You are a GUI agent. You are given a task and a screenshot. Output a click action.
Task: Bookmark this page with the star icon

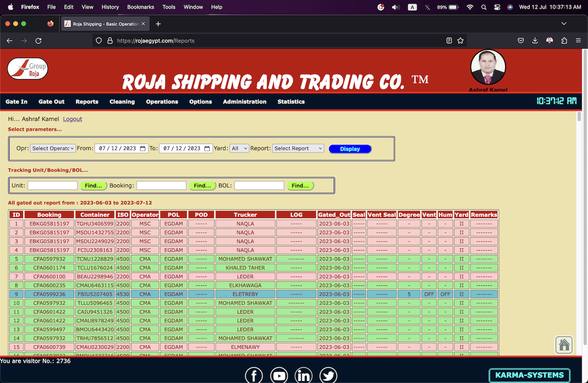point(460,41)
